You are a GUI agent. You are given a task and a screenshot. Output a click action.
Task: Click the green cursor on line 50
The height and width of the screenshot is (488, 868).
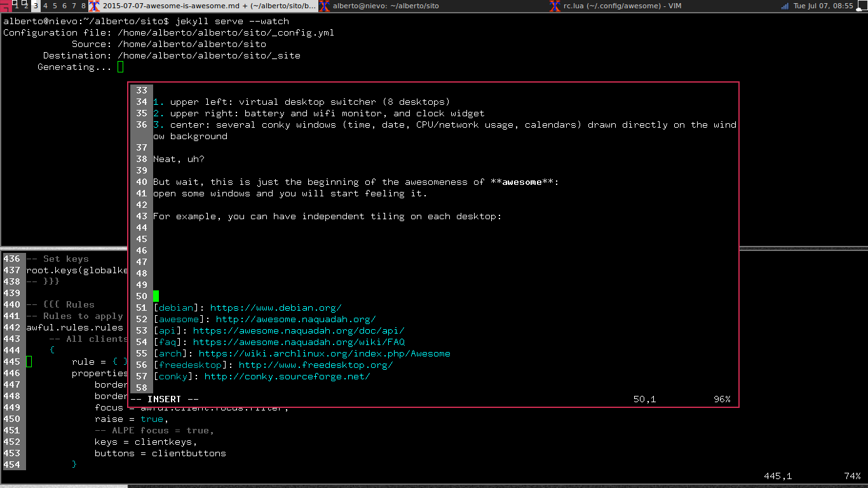(x=156, y=296)
